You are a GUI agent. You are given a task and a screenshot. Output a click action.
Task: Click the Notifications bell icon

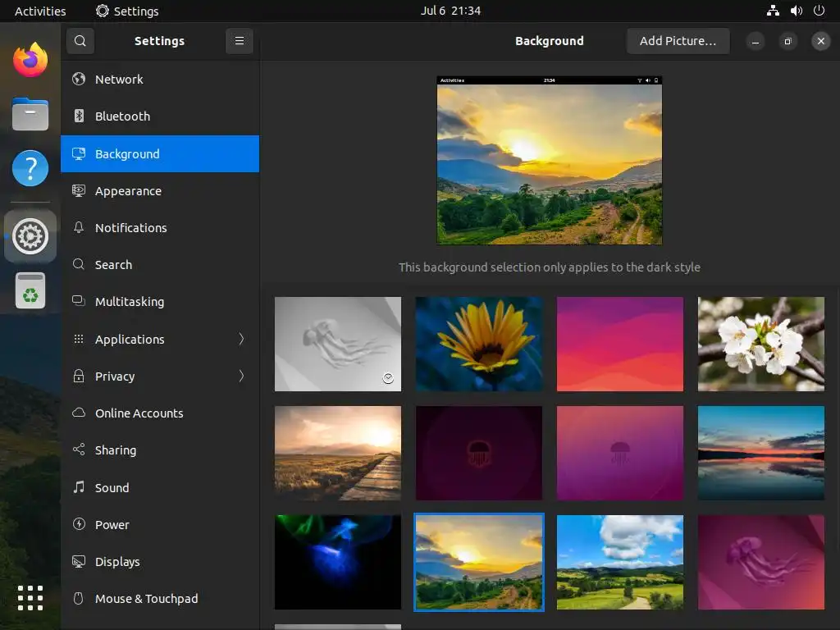pos(79,227)
